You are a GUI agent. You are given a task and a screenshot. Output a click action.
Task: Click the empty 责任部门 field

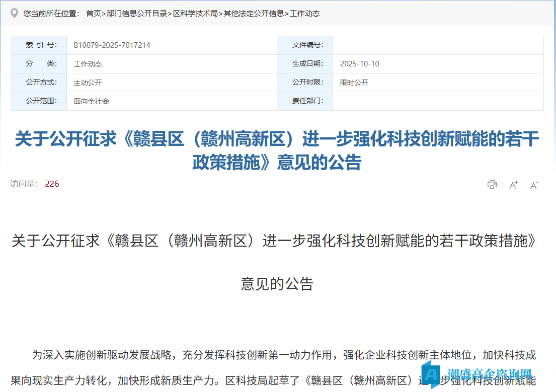click(438, 101)
